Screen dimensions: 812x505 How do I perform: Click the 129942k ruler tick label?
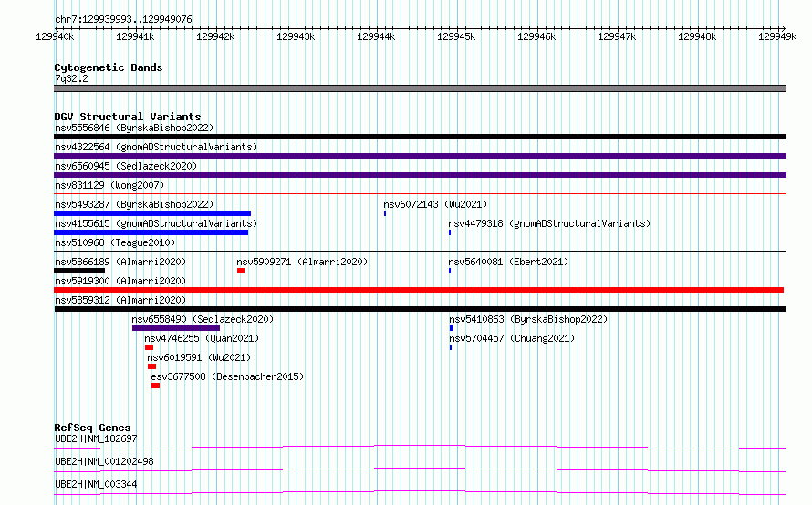[x=215, y=36]
